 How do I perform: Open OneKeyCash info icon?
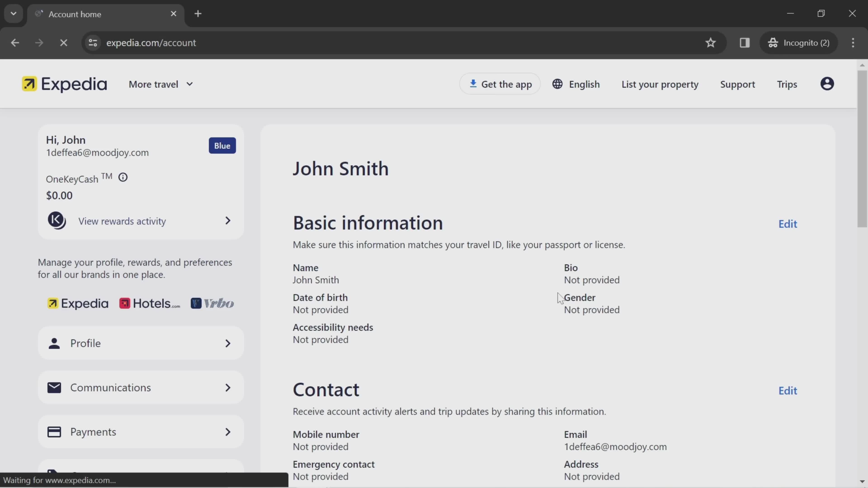click(x=123, y=177)
